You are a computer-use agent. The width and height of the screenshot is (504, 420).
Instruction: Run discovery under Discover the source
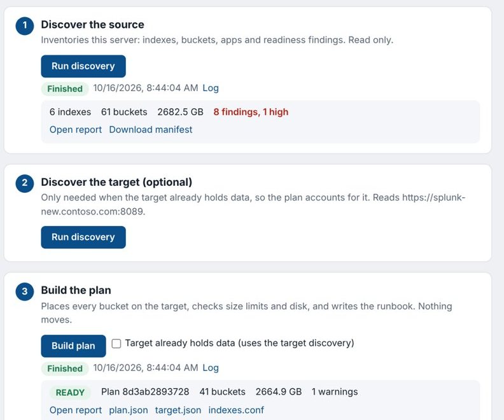click(x=83, y=66)
